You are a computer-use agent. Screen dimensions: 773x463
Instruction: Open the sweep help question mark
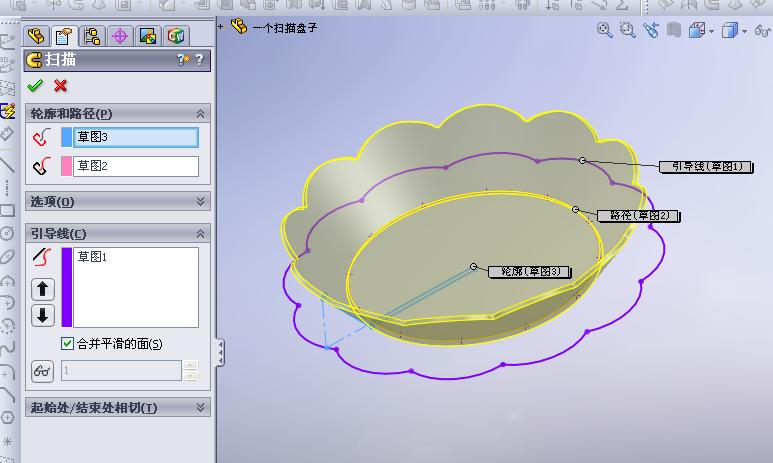coord(199,60)
